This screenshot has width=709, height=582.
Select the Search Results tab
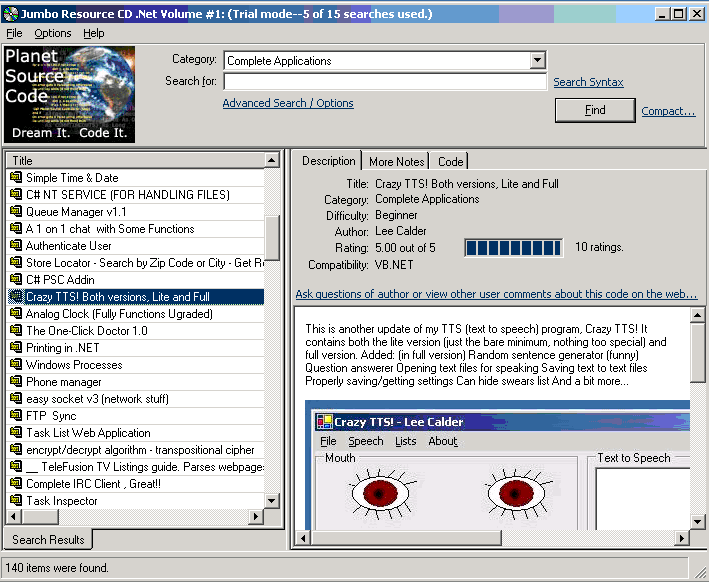click(x=48, y=539)
